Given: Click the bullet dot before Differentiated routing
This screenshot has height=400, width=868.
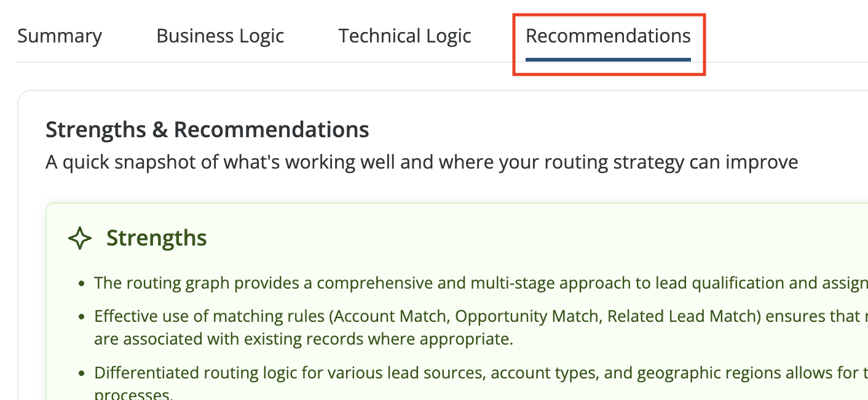Looking at the screenshot, I should coord(82,374).
